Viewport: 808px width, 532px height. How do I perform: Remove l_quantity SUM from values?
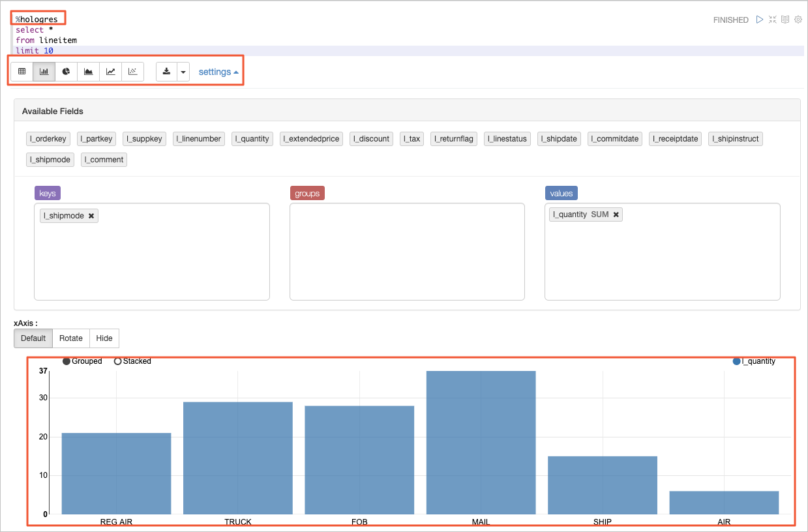tap(616, 214)
